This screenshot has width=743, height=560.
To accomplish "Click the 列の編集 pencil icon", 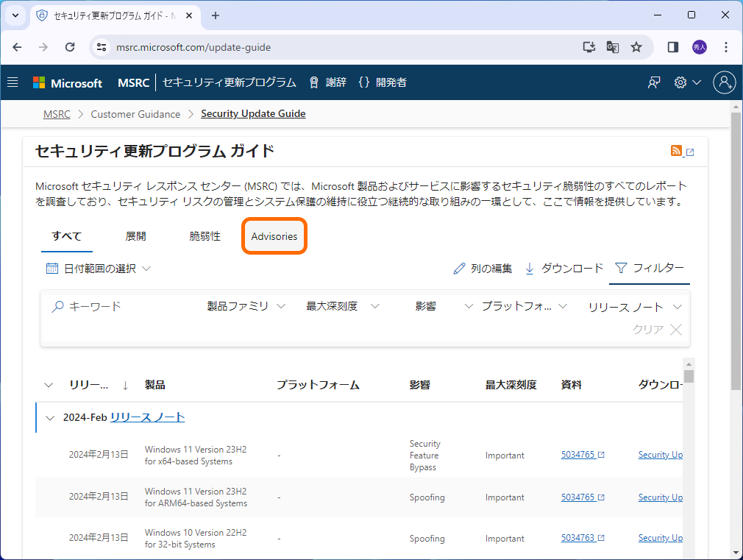I will (x=461, y=268).
